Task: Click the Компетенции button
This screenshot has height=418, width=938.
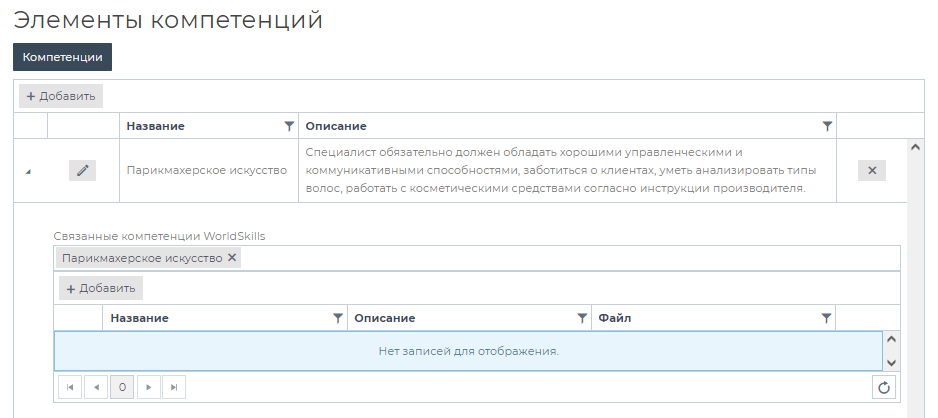Action: tap(62, 57)
